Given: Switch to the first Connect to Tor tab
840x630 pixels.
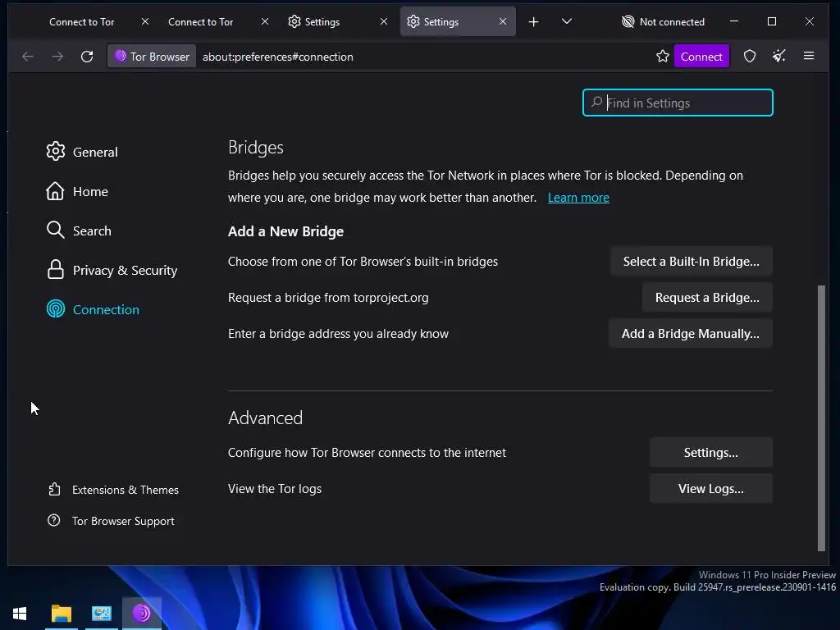Looking at the screenshot, I should [81, 22].
